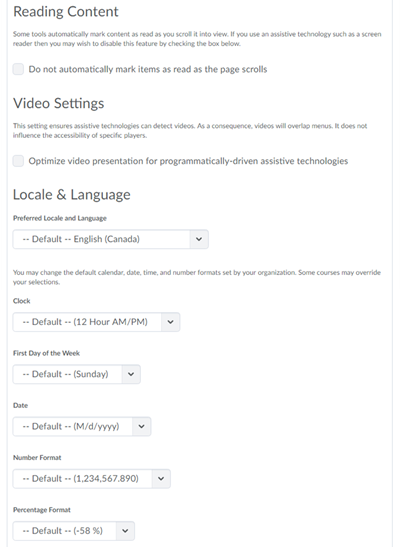Enable 'Do not automatically mark items as read' checkbox
Viewport: 400px width, 547px height.
tap(18, 69)
